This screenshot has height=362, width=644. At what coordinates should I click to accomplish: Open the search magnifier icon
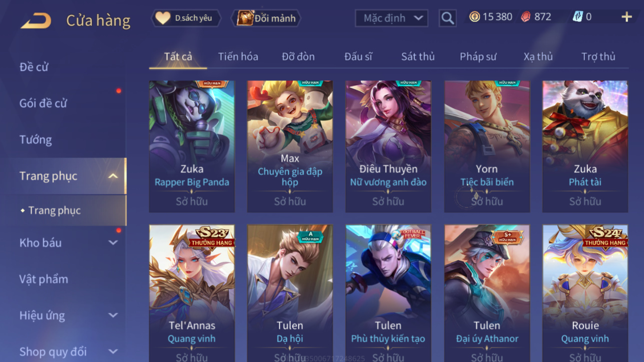click(447, 18)
